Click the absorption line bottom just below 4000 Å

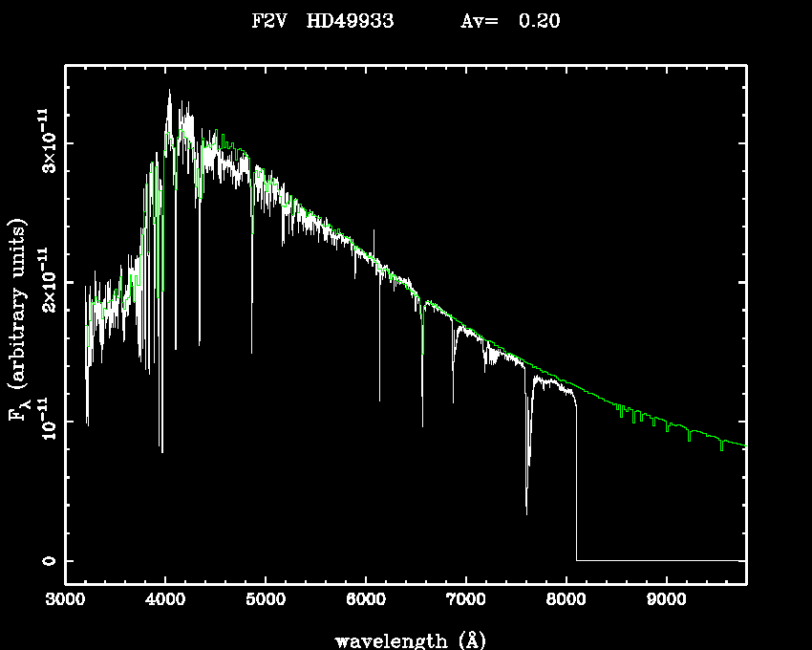[x=161, y=447]
